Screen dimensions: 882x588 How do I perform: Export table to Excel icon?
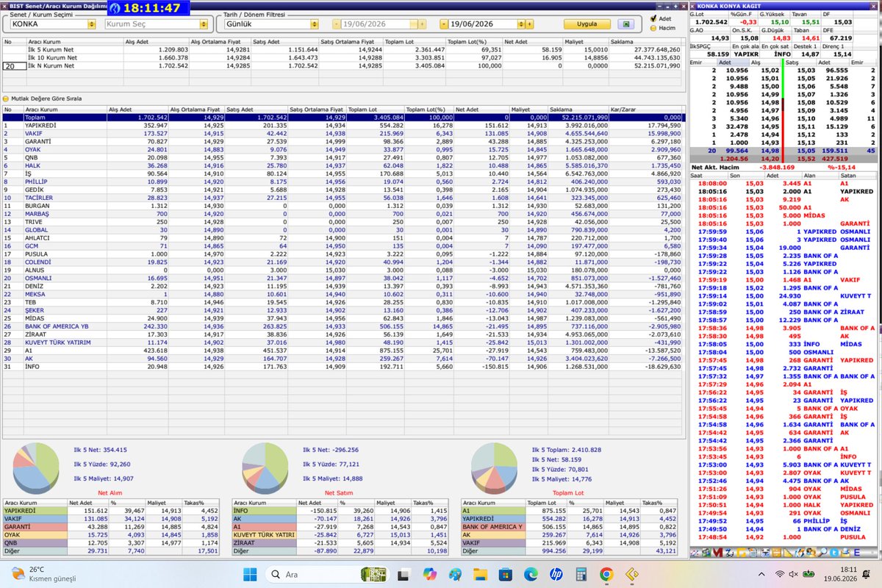(x=628, y=24)
